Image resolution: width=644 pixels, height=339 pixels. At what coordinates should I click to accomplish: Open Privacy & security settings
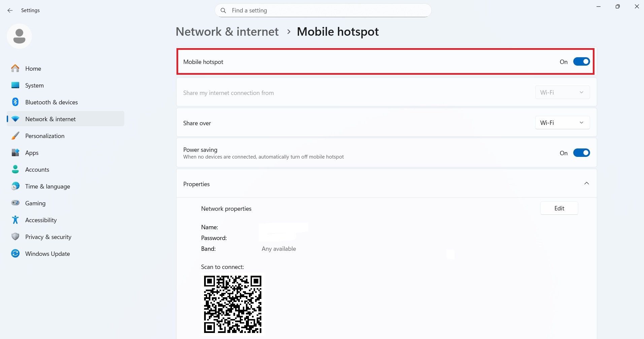point(48,237)
